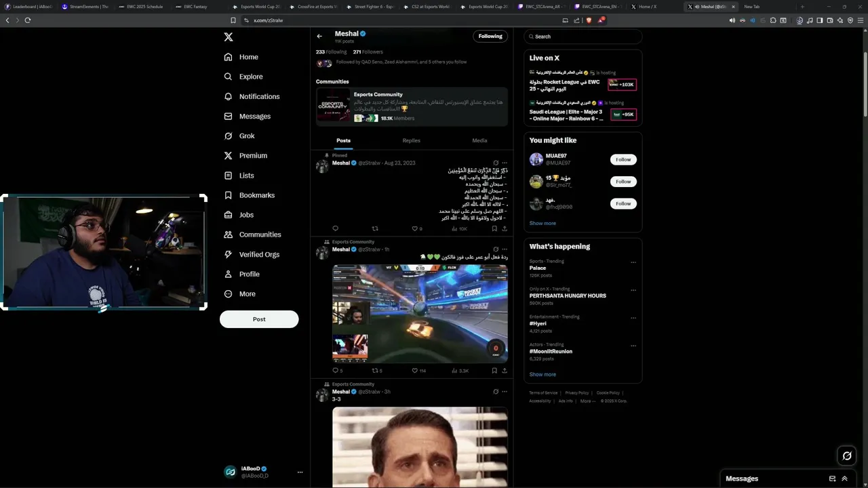Screen dimensions: 868x488
Task: Play the Rocket League video
Action: [420, 313]
